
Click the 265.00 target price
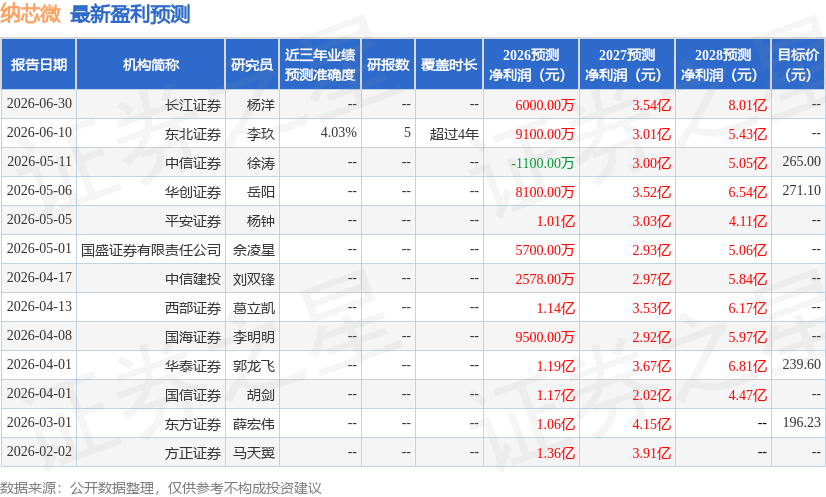(x=801, y=161)
